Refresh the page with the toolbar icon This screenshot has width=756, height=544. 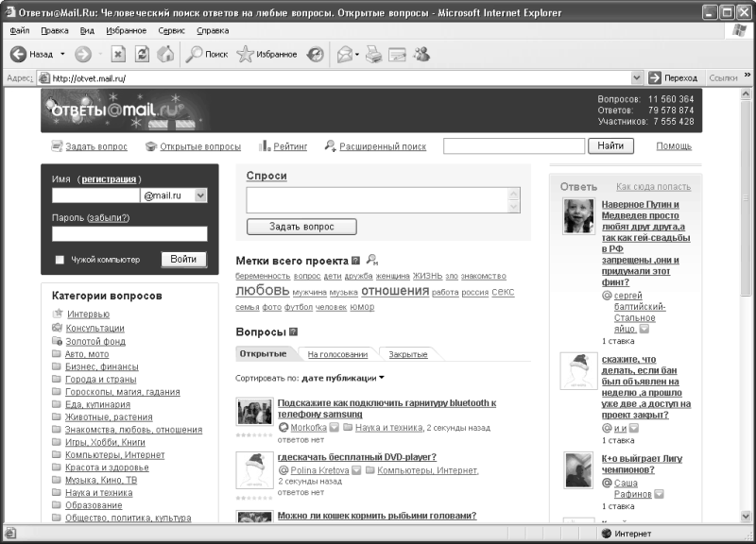pyautogui.click(x=142, y=54)
